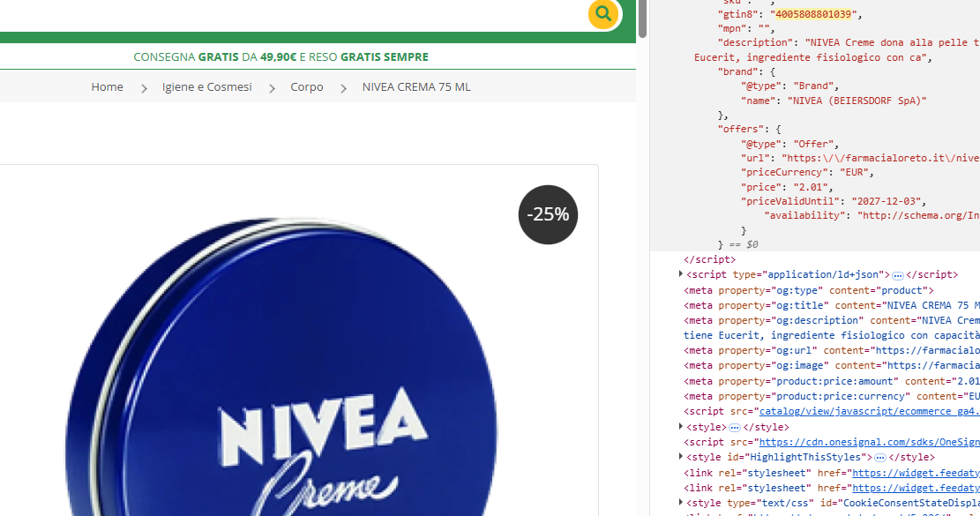980x516 pixels.
Task: Select the og:type meta element
Action: [809, 290]
